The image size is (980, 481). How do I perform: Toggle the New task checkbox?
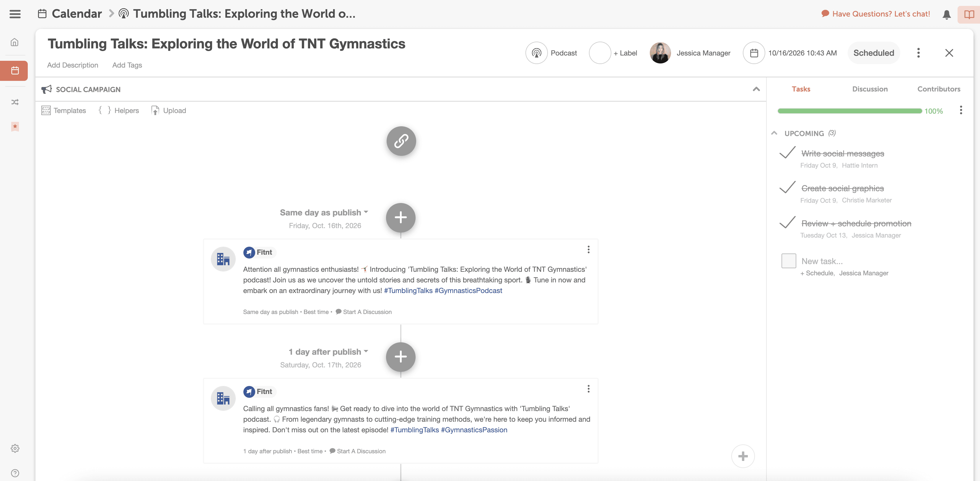[788, 261]
